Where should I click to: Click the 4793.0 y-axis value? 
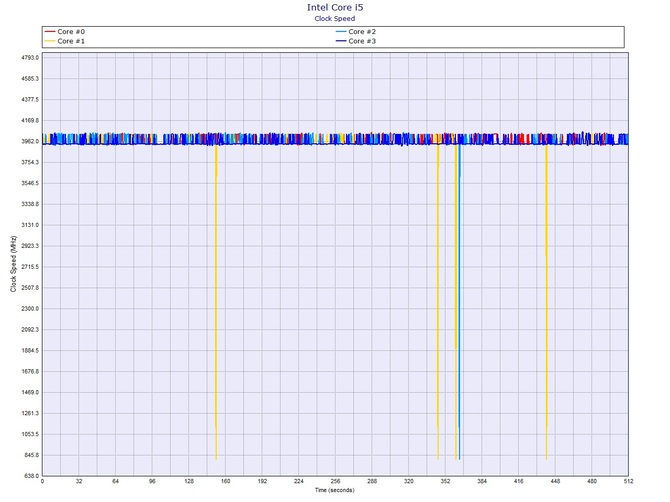click(30, 58)
